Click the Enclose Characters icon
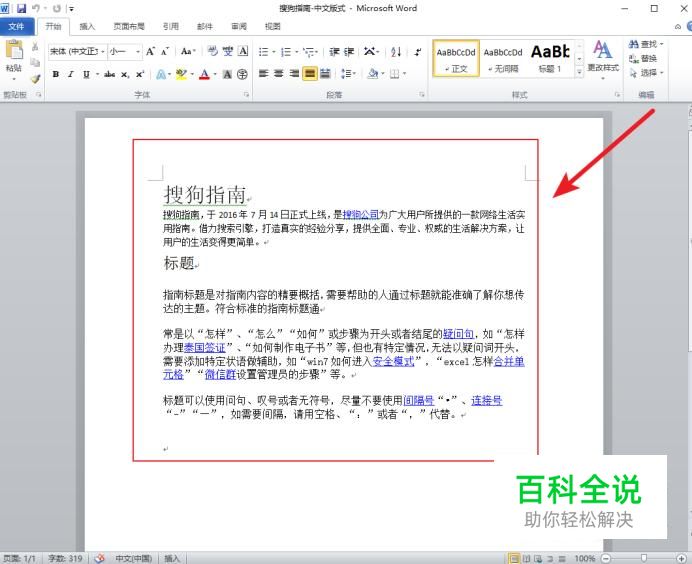692x564 pixels. pyautogui.click(x=242, y=74)
